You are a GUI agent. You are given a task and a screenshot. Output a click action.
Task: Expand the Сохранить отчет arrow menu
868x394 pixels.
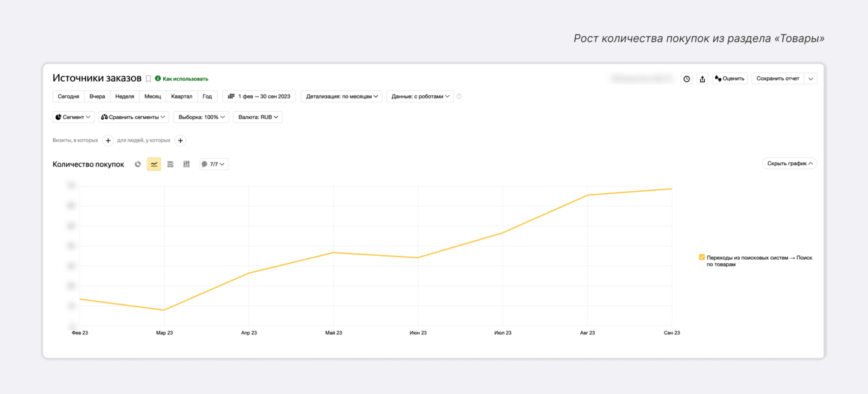click(810, 79)
